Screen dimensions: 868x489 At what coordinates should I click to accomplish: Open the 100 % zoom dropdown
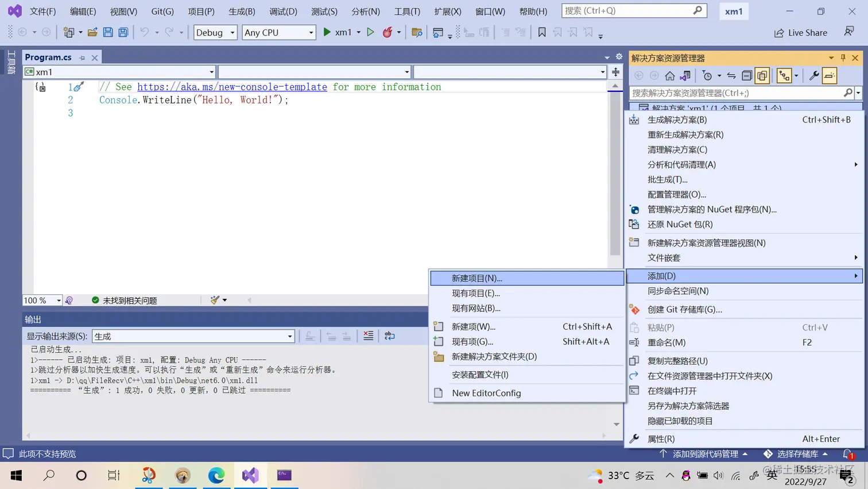(x=42, y=300)
